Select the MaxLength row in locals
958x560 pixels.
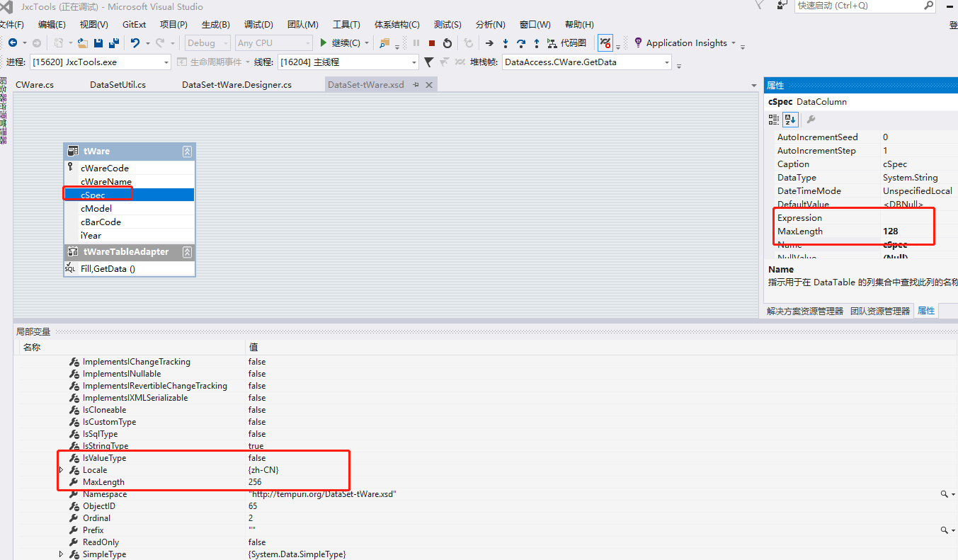(485, 482)
